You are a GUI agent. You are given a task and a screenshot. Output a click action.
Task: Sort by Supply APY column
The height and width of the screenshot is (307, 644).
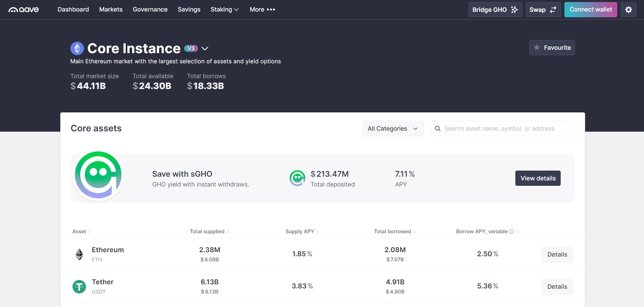302,232
